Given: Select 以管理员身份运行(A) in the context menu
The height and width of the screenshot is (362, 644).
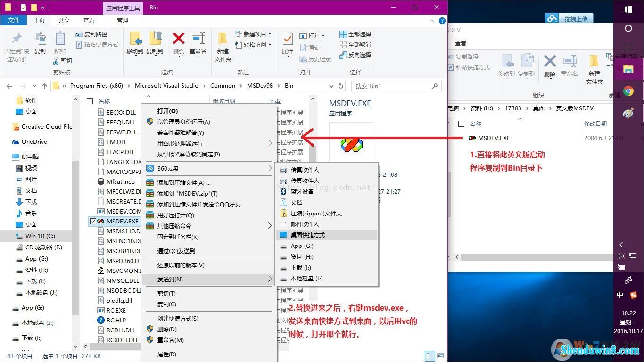Looking at the screenshot, I should [209, 122].
